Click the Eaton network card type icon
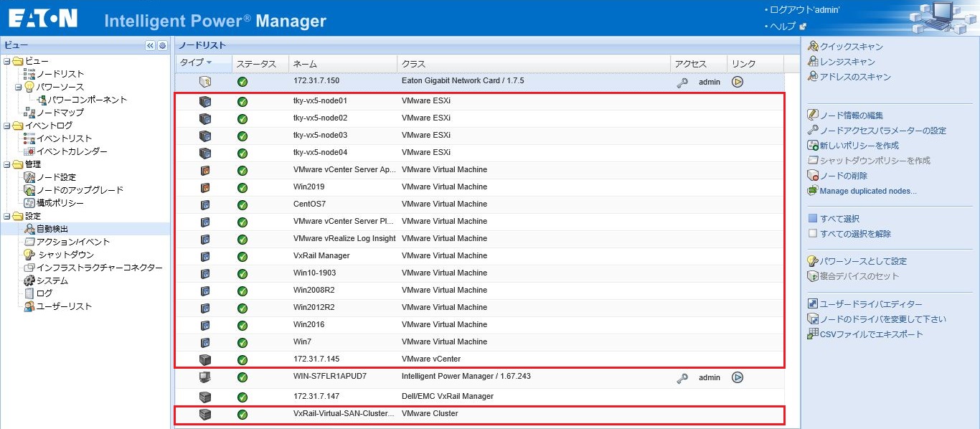 pos(205,82)
